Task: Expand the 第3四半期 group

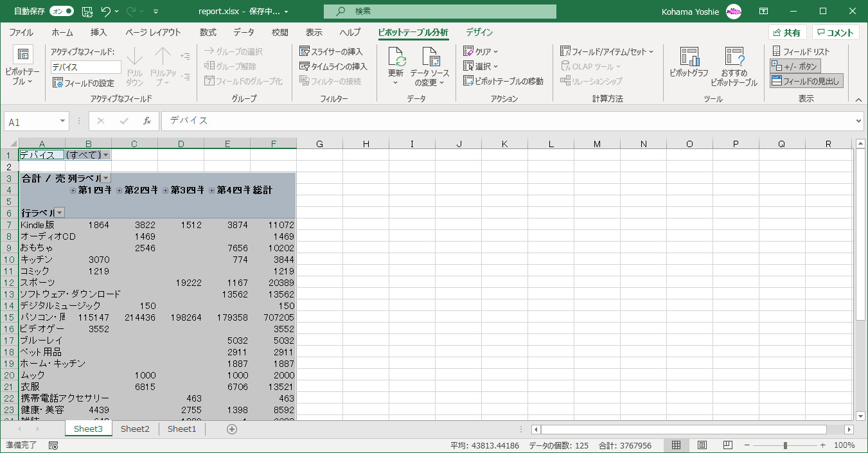Action: [x=166, y=190]
